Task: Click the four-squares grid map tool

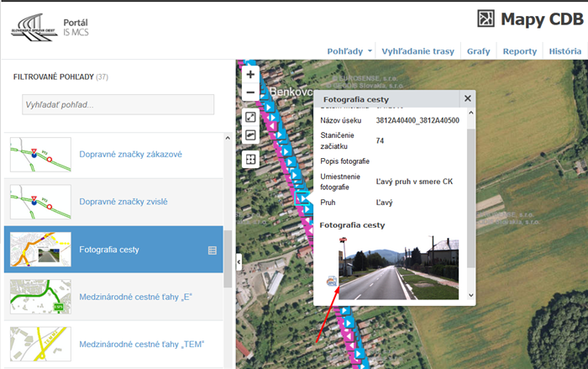Action: click(250, 159)
